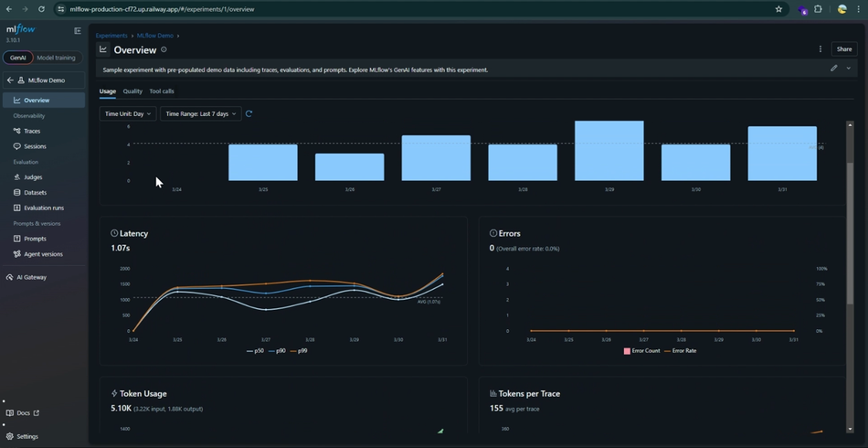The image size is (868, 448).
Task: Click the Errors chart title
Action: coord(509,234)
